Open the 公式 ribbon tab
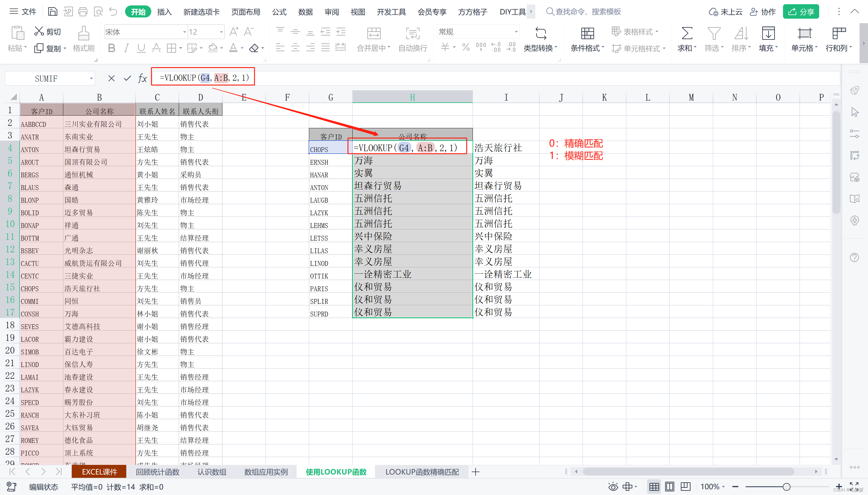 coord(279,12)
